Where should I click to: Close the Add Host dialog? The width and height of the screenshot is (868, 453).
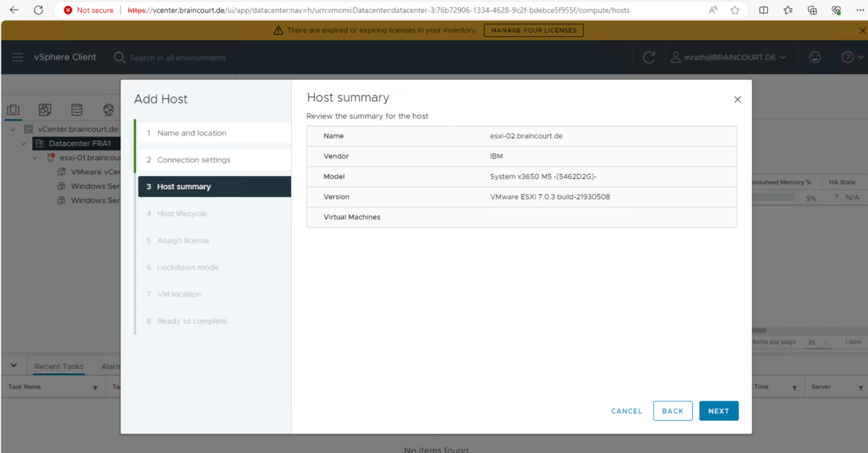(737, 100)
